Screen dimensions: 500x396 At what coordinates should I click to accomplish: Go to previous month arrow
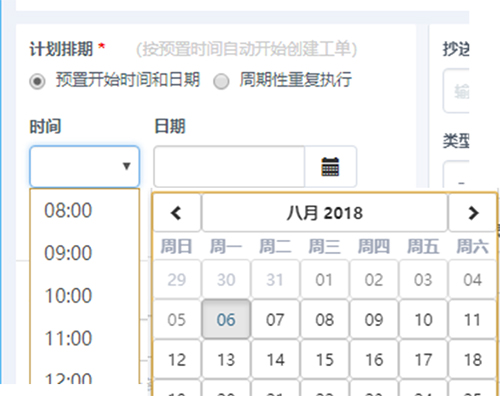176,213
